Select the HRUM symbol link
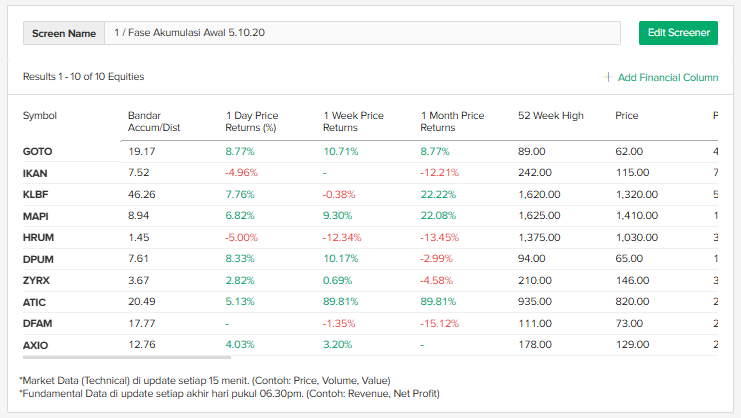Image resolution: width=741 pixels, height=418 pixels. tap(37, 238)
